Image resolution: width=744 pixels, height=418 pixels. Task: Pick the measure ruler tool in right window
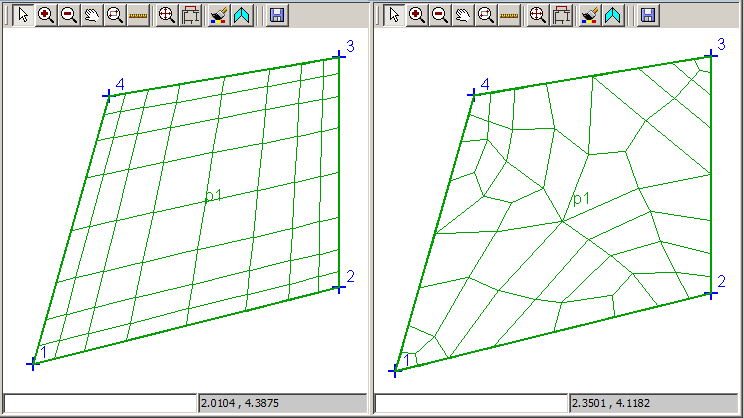pos(509,15)
